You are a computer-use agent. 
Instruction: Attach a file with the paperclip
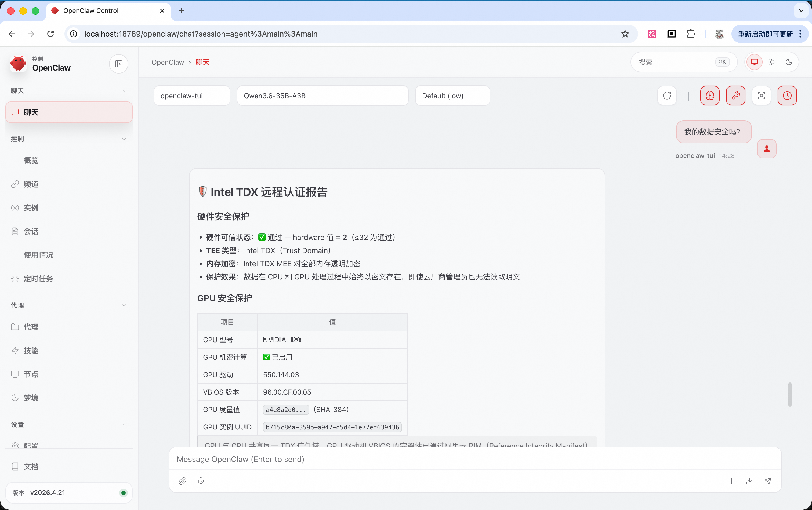pos(182,481)
